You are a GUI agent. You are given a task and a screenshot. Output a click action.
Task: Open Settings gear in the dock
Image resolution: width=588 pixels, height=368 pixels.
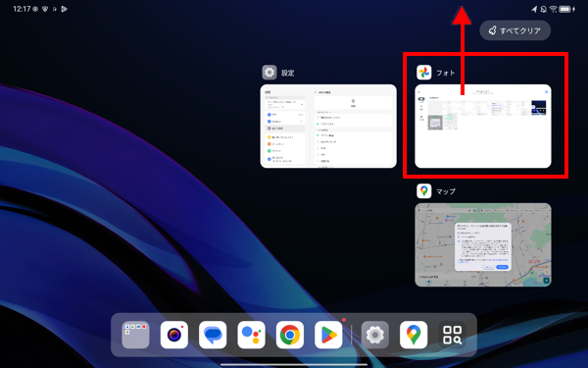[x=375, y=335]
